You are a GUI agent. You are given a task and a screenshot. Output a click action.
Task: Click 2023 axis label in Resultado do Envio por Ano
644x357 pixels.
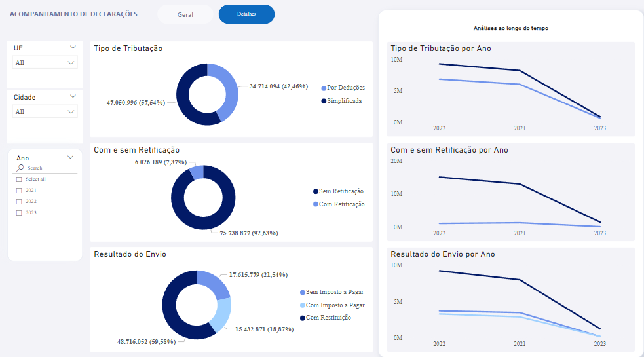(599, 343)
